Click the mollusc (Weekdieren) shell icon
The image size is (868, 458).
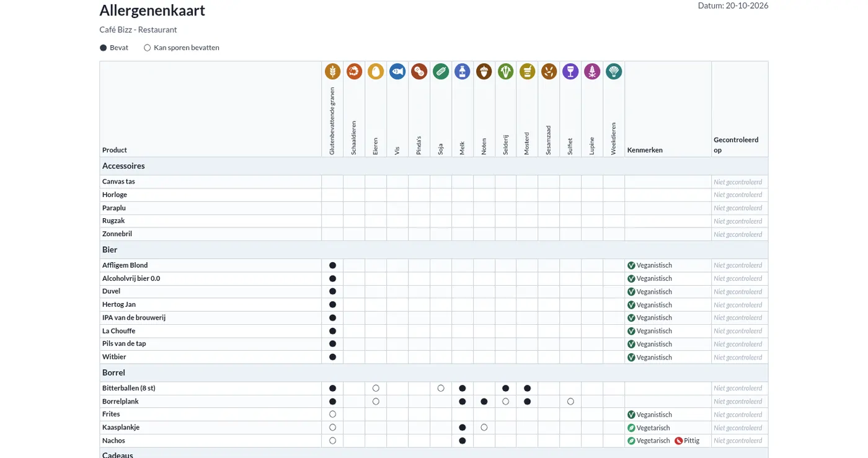pyautogui.click(x=614, y=71)
